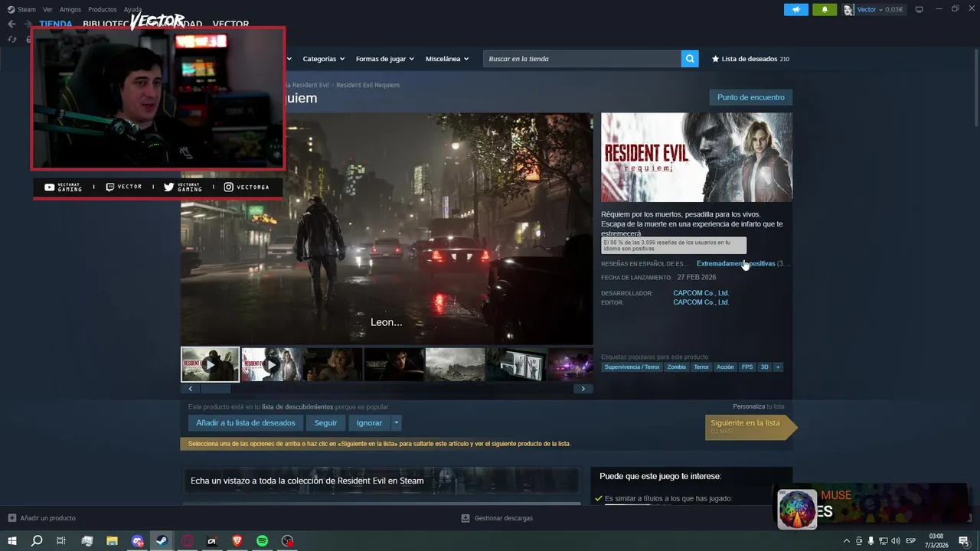The height and width of the screenshot is (551, 980).
Task: Expand the Categorías dropdown
Action: [323, 59]
